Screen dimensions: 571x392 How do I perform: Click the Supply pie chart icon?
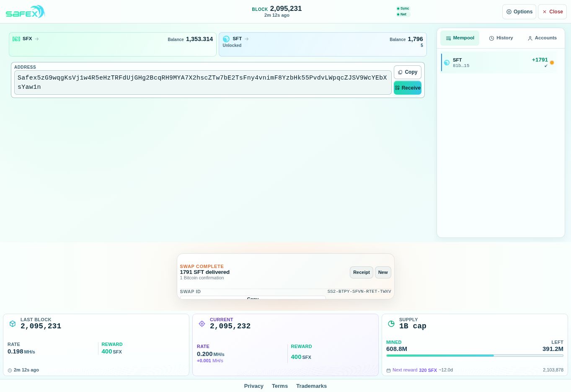[391, 324]
